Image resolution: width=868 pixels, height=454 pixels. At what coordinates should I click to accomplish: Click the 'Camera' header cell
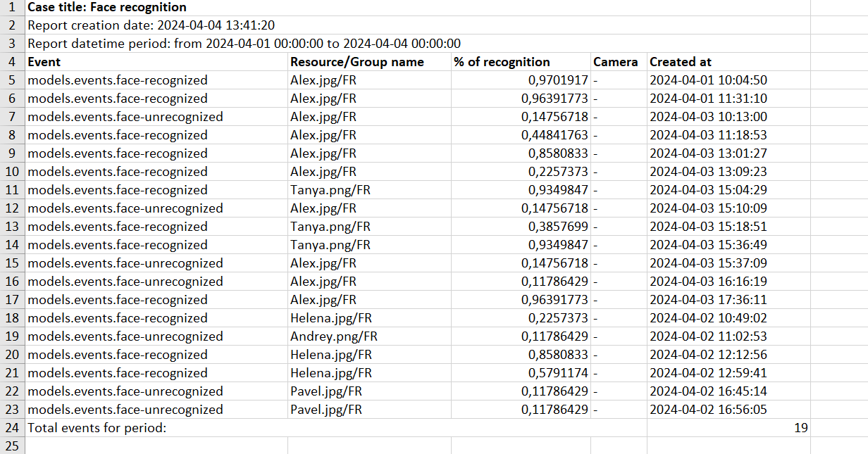(x=616, y=62)
